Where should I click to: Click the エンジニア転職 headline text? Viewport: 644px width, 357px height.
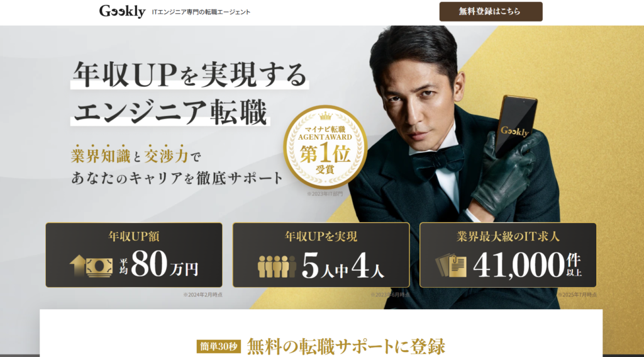(170, 111)
